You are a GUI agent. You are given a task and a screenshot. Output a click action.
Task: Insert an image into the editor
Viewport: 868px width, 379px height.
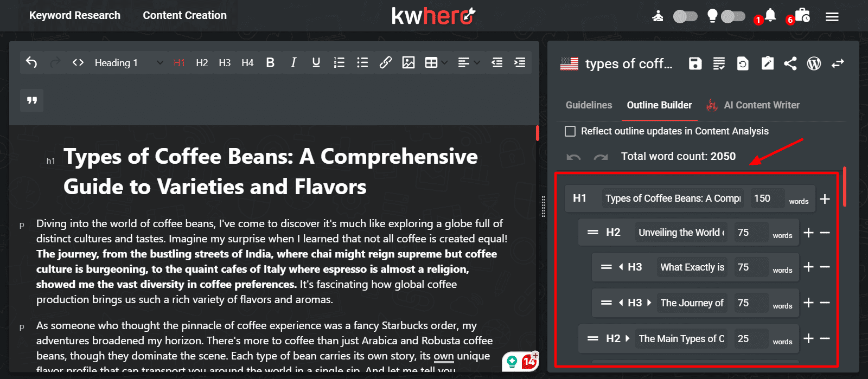[x=409, y=63]
